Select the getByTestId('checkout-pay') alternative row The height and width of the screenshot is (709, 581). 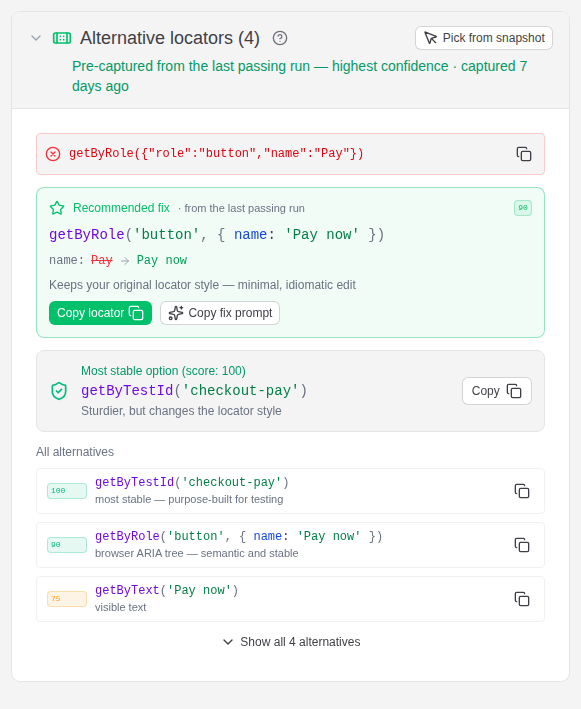tap(290, 491)
